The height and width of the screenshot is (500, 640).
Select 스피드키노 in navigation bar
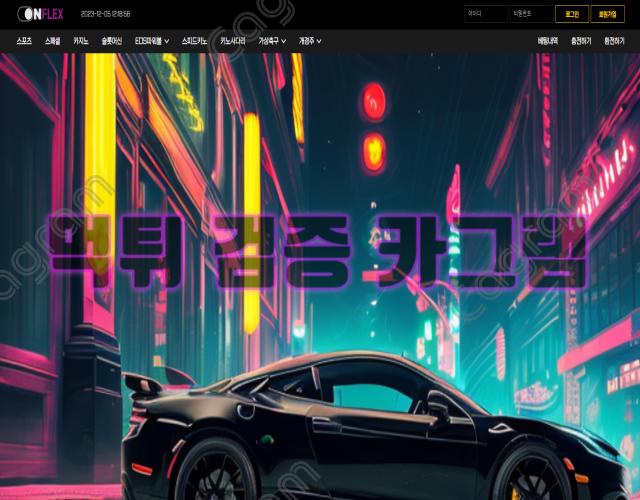pyautogui.click(x=195, y=42)
